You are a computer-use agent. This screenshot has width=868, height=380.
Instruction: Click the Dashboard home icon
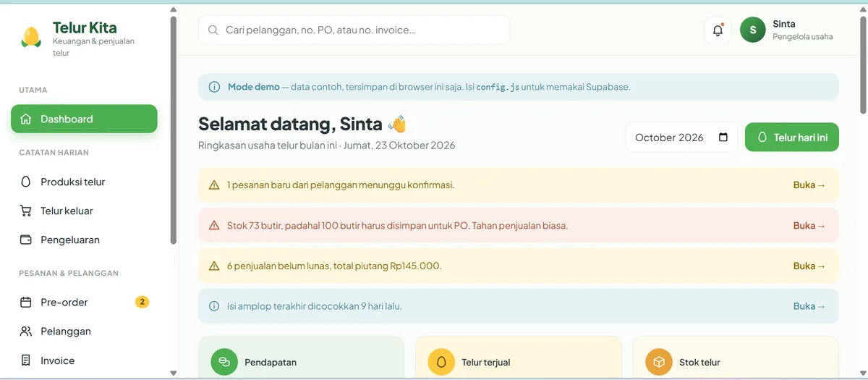pos(26,119)
